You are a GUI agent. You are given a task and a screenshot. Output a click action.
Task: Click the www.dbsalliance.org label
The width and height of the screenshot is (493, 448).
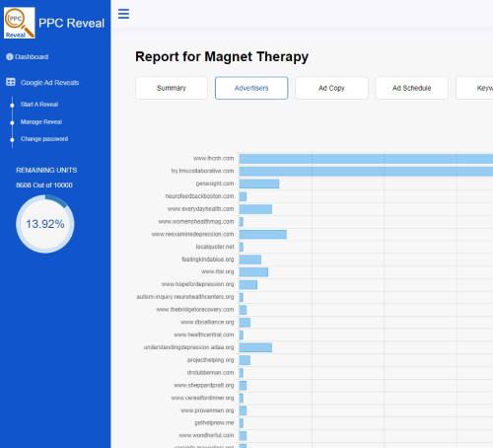pyautogui.click(x=207, y=322)
